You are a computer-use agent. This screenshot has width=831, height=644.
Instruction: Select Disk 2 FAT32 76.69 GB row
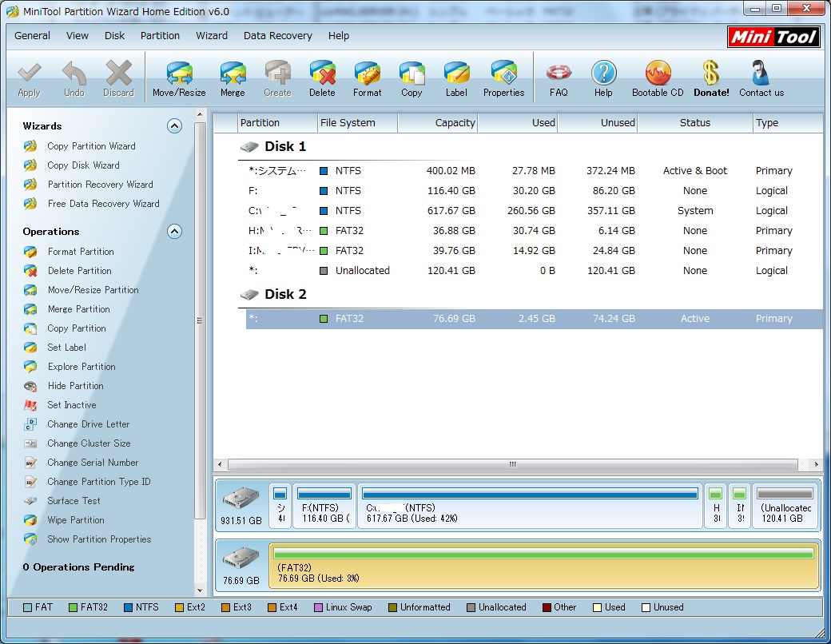(534, 319)
